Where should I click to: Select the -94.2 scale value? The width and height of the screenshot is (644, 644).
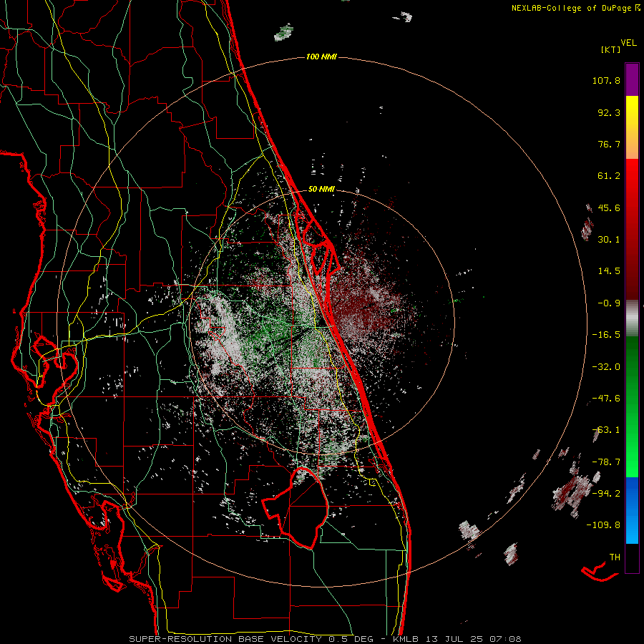point(606,493)
